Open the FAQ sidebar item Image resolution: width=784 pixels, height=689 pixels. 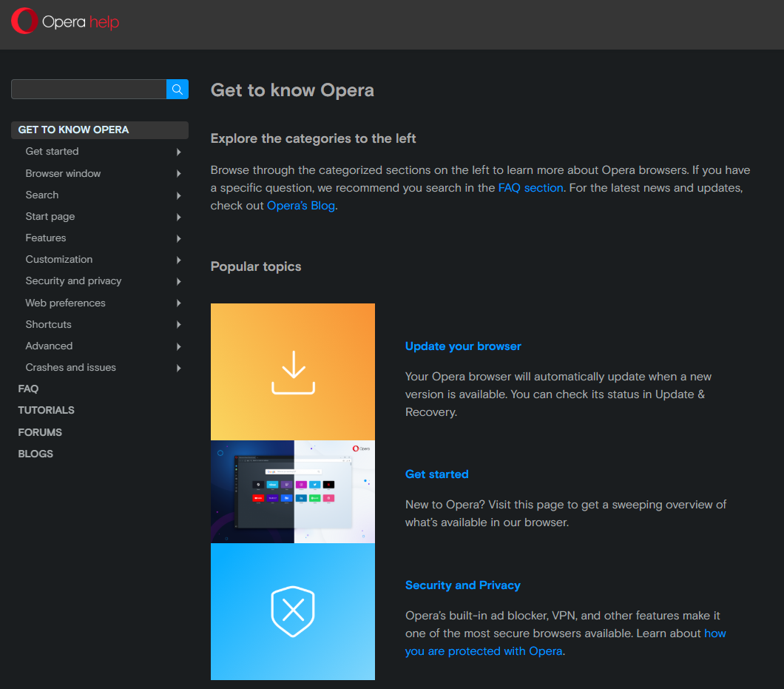point(28,389)
